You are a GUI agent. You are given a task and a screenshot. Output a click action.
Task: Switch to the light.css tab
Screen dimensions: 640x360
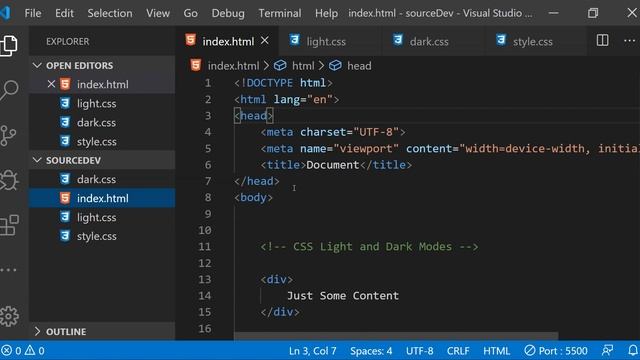(330, 41)
